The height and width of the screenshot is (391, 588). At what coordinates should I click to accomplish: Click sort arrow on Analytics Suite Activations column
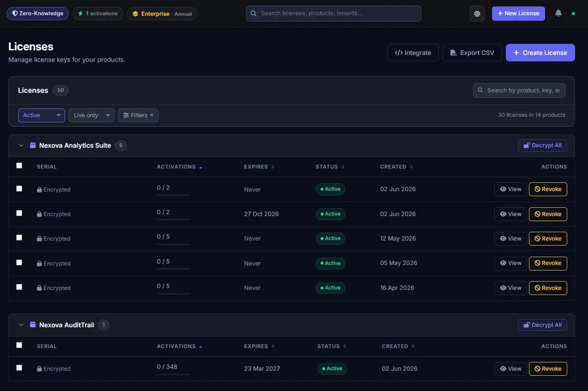coord(201,167)
